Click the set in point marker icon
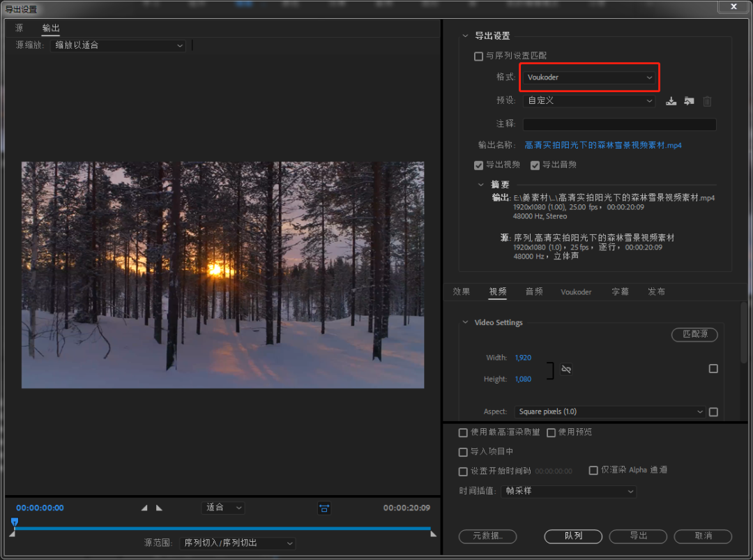753x560 pixels. coord(144,508)
